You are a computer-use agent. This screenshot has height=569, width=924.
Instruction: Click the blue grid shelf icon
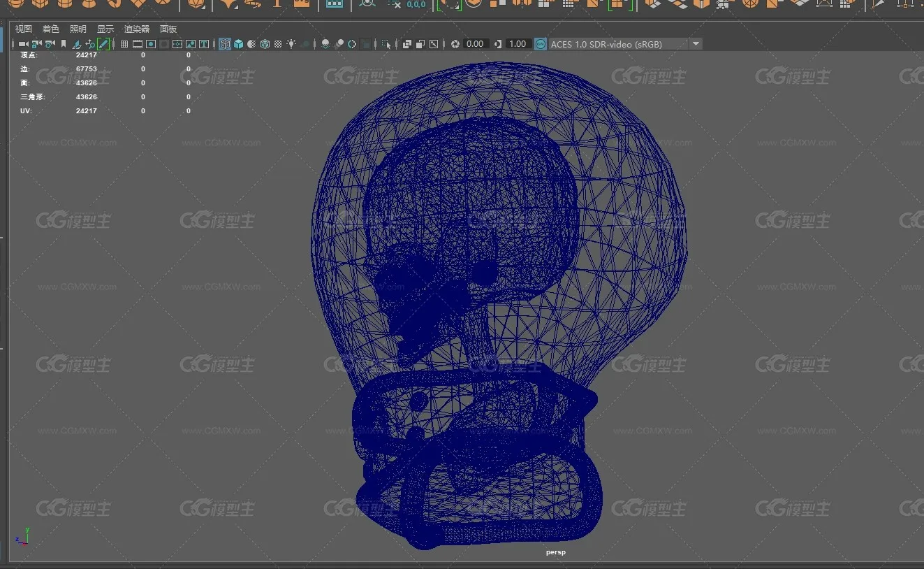(x=335, y=3)
